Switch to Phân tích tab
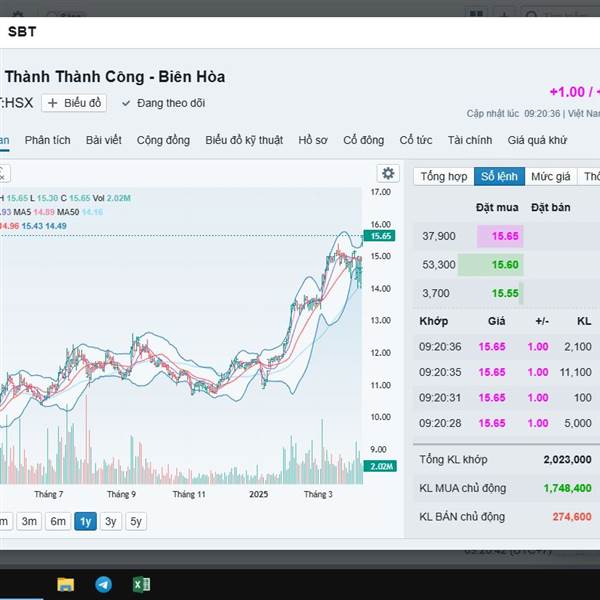The image size is (600, 600). coord(47,140)
